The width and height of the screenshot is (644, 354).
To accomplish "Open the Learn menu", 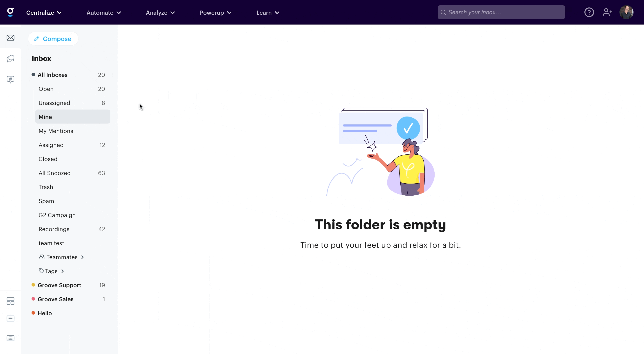I will (268, 12).
